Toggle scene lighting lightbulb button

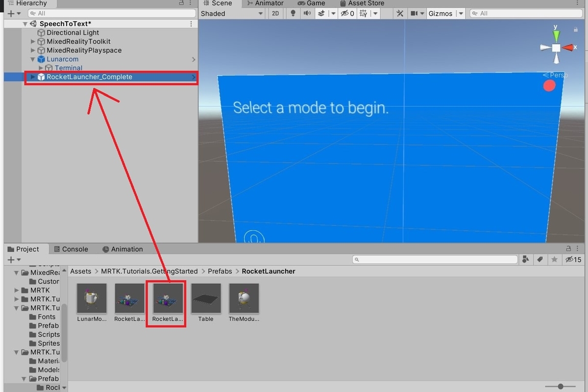pyautogui.click(x=294, y=14)
